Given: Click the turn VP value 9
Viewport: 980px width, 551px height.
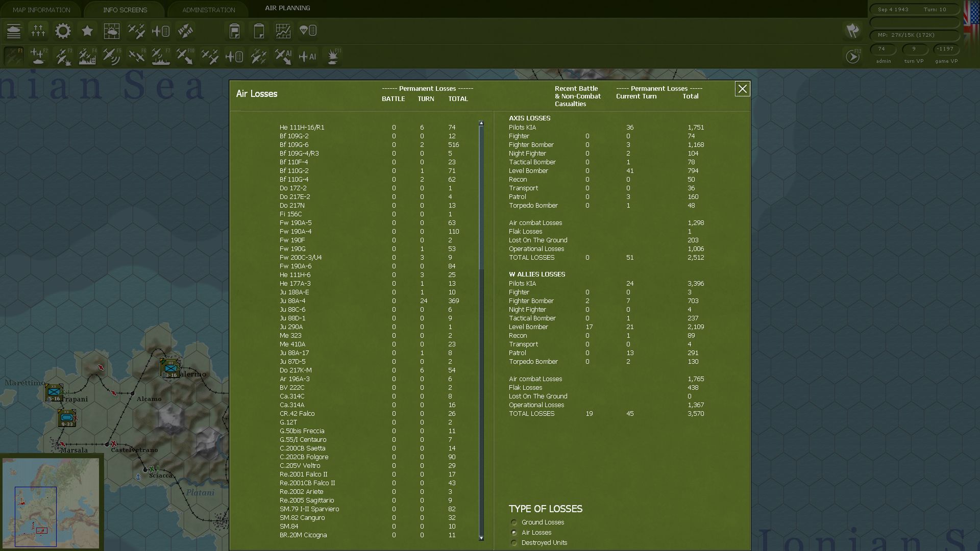Looking at the screenshot, I should tap(914, 49).
